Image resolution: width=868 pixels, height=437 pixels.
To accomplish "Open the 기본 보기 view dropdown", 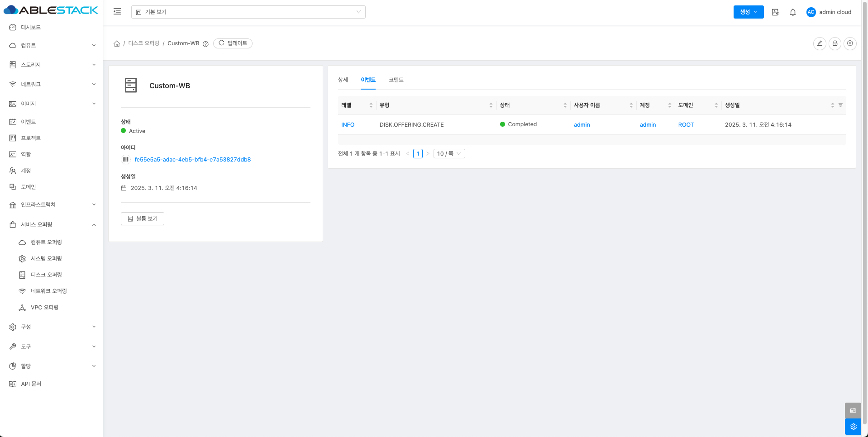I will pos(248,12).
